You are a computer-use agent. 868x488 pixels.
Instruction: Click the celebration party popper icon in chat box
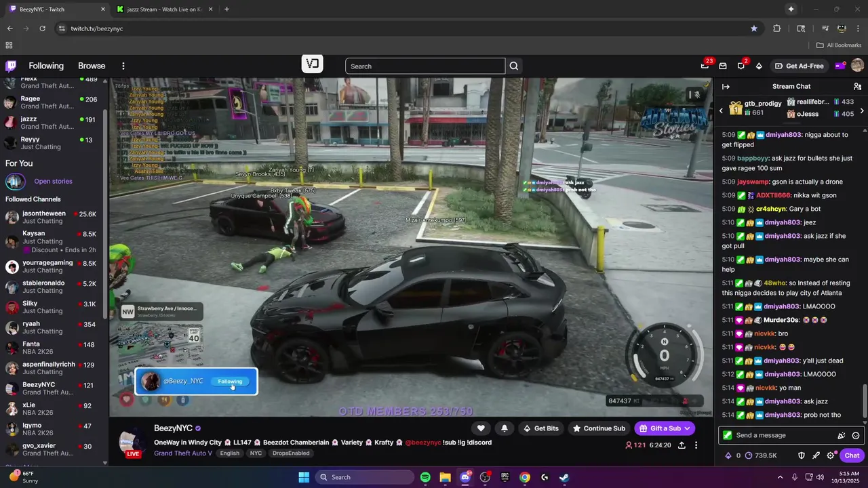pyautogui.click(x=842, y=436)
